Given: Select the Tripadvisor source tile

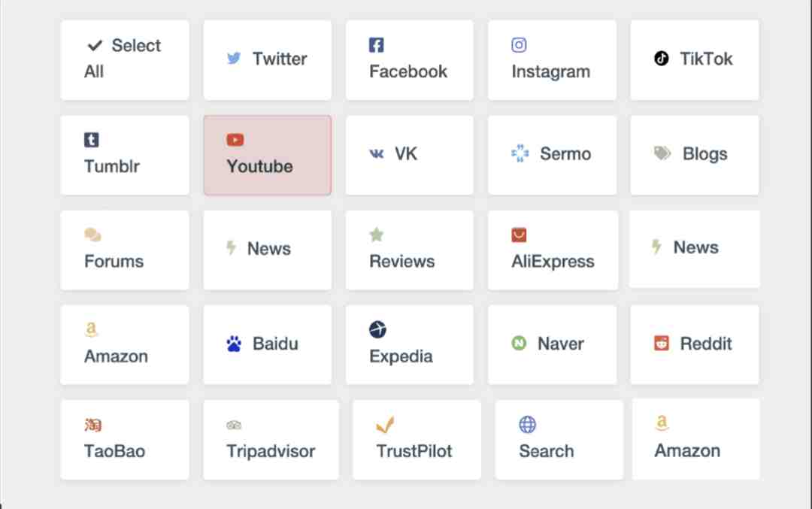Looking at the screenshot, I should point(271,440).
